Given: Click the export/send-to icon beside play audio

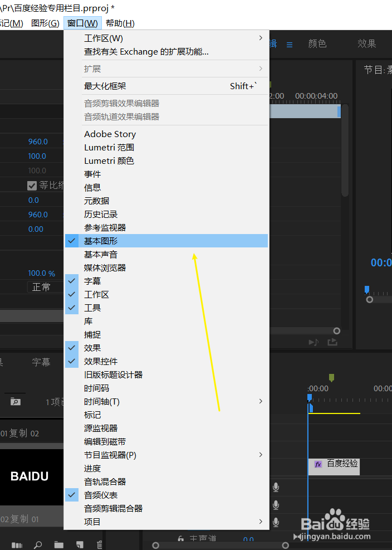Looking at the screenshot, I should [x=332, y=342].
